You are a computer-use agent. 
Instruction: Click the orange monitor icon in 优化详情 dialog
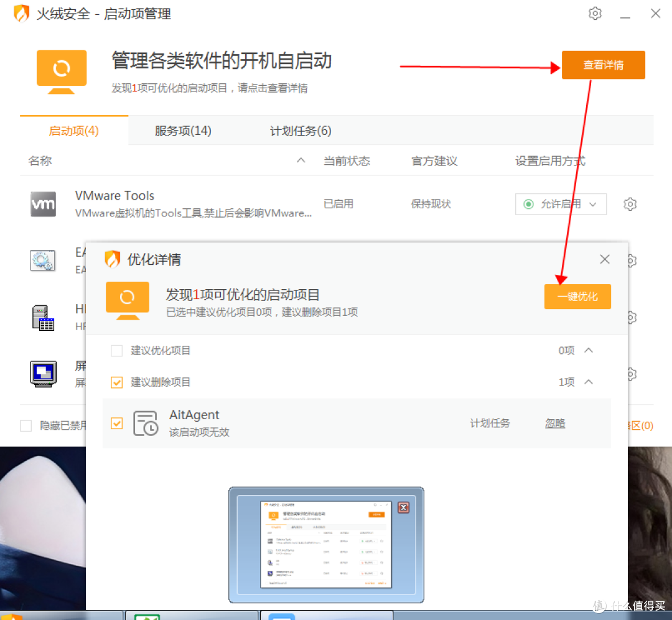[128, 301]
